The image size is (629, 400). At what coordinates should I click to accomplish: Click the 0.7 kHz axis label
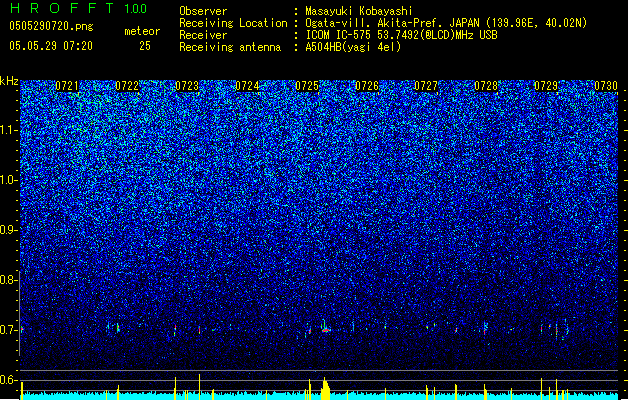click(x=9, y=330)
